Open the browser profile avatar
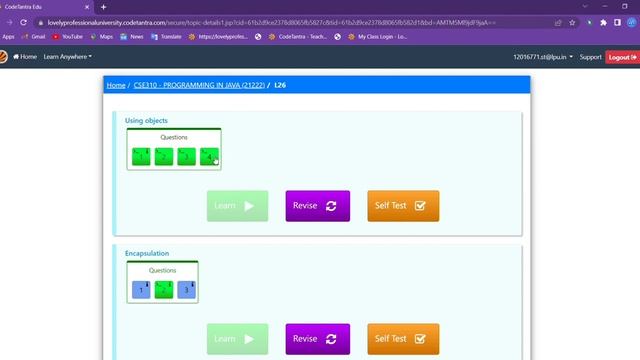The image size is (640, 360). click(x=631, y=23)
